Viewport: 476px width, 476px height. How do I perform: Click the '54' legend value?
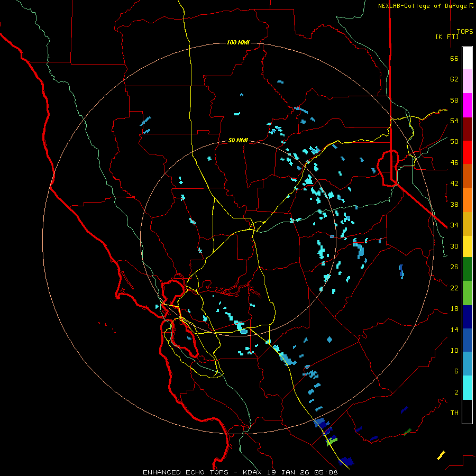454,121
